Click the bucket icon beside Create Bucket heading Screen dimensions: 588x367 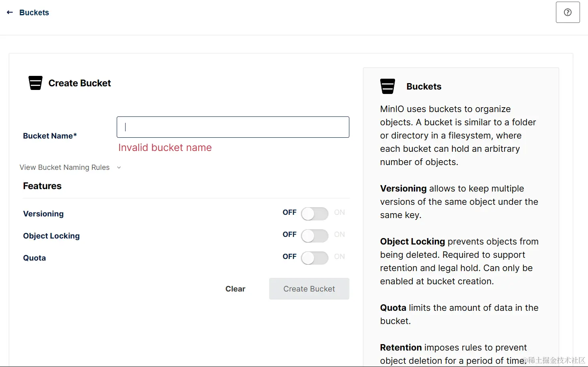pyautogui.click(x=35, y=83)
